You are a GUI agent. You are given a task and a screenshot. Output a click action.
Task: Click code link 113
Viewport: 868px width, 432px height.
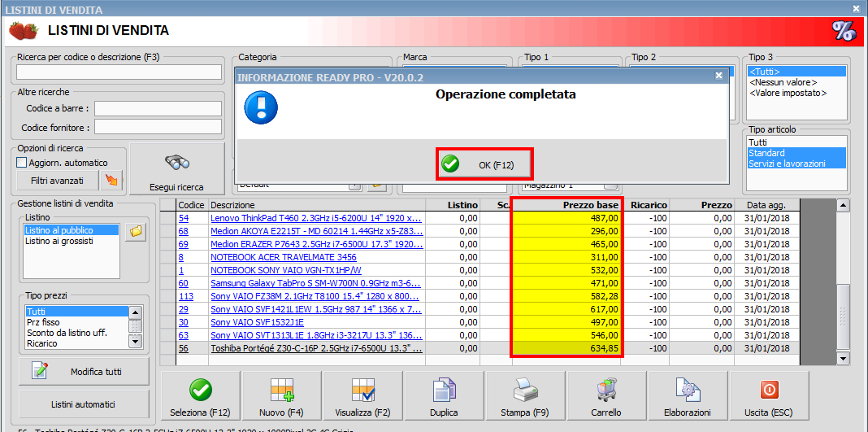[x=186, y=296]
